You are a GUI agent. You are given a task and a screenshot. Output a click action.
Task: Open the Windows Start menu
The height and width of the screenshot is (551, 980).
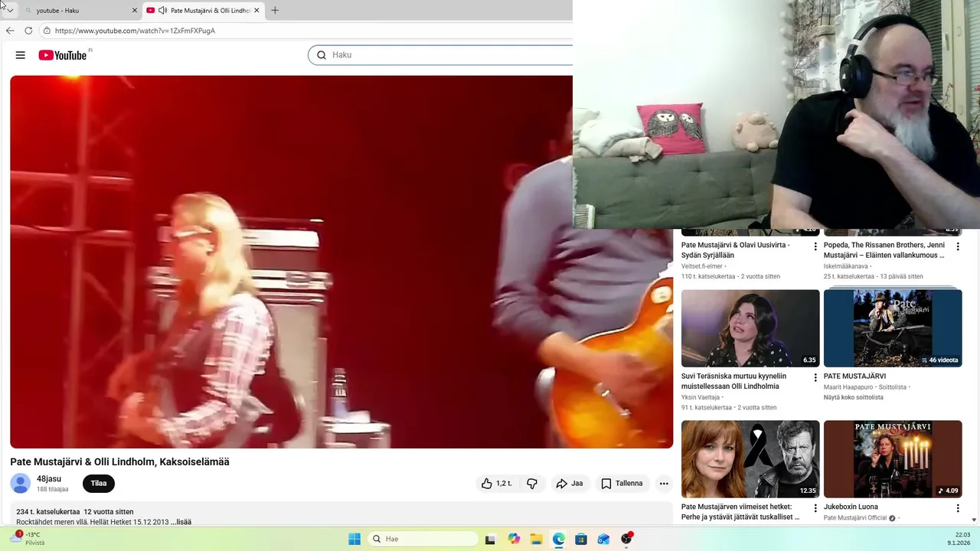[354, 539]
